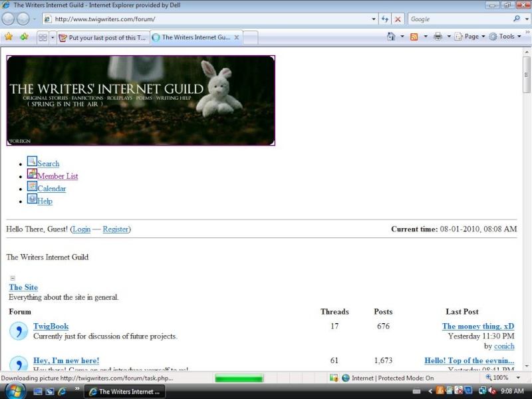Open the Print options dropdown arrow
This screenshot has width=532, height=399.
(448, 37)
